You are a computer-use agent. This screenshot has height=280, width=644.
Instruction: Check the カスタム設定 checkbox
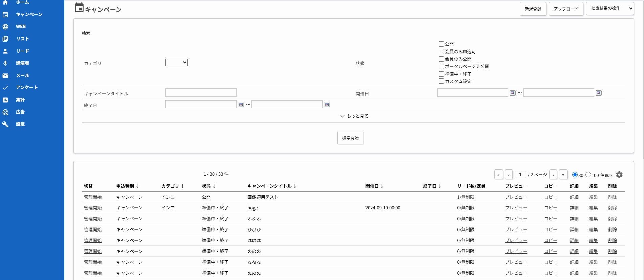click(x=441, y=81)
